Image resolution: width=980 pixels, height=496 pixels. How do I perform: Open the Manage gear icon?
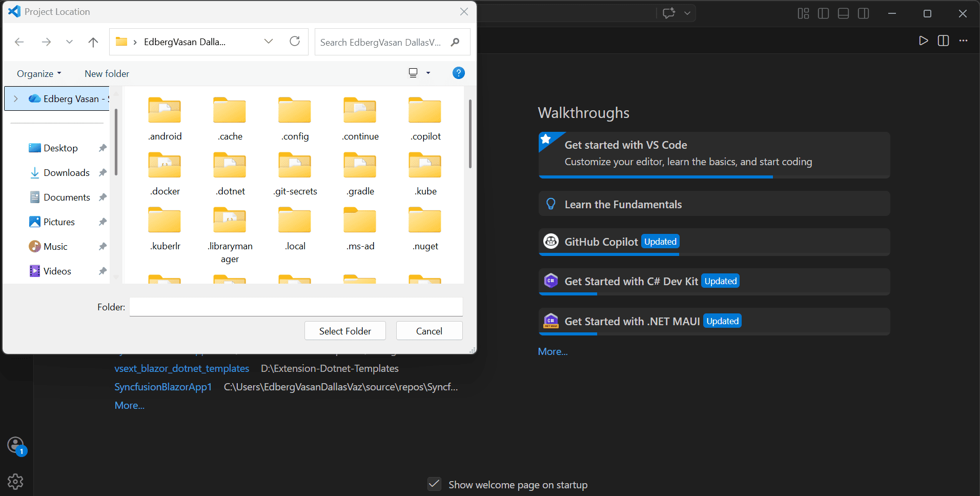tap(15, 481)
